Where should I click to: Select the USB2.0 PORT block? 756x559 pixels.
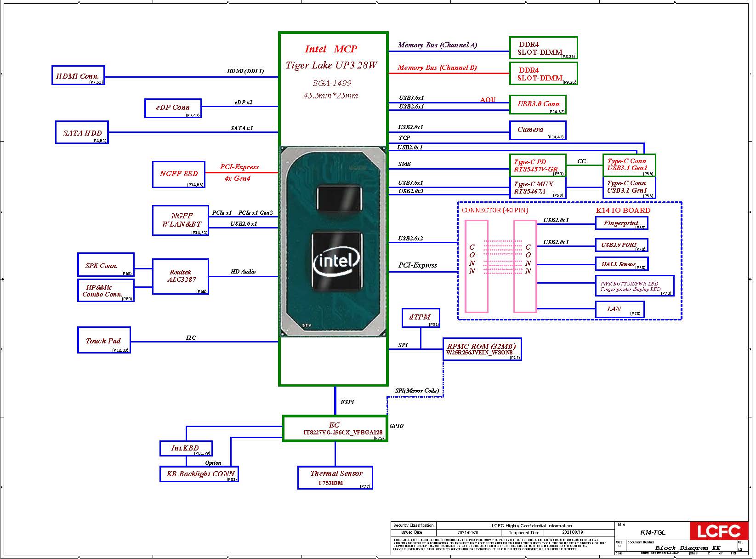click(x=621, y=245)
